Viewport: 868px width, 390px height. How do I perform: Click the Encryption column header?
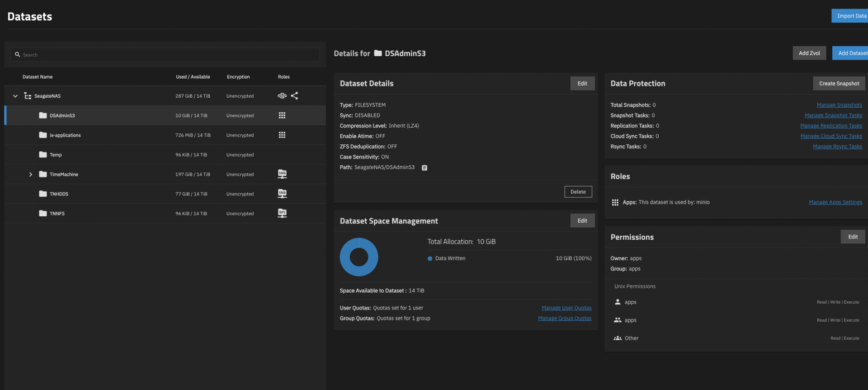[x=238, y=77]
